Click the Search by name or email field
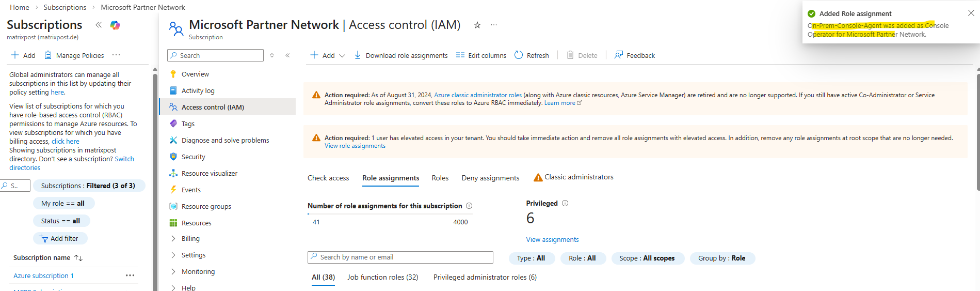 [x=400, y=257]
